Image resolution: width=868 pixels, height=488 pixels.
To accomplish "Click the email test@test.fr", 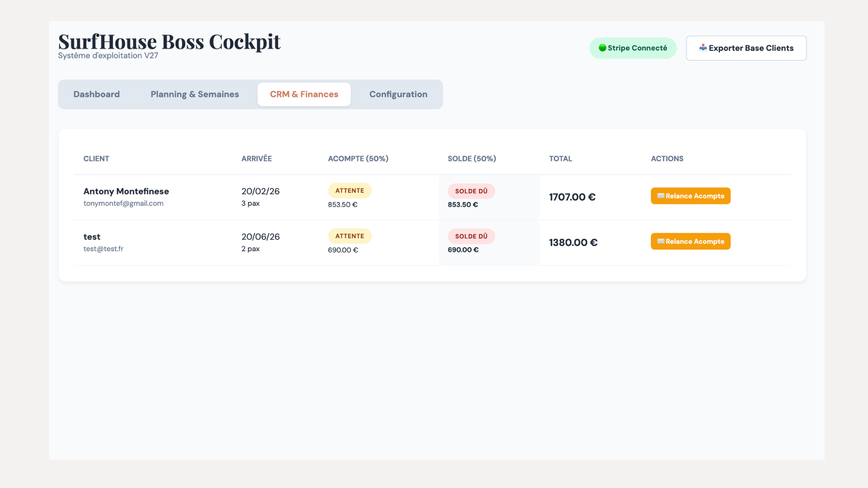I will point(103,249).
